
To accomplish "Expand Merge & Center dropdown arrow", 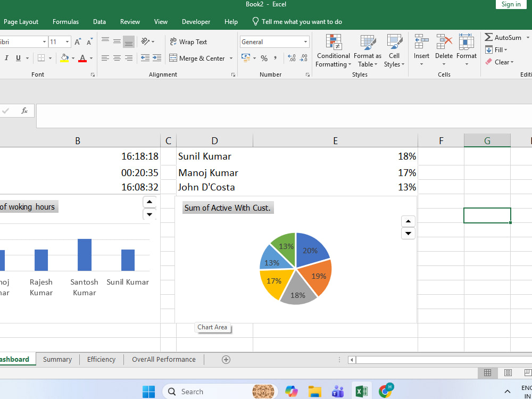I will click(231, 59).
